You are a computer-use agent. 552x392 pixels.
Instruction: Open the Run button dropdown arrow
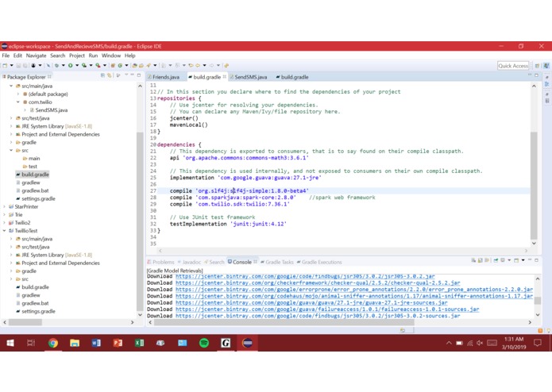point(77,65)
